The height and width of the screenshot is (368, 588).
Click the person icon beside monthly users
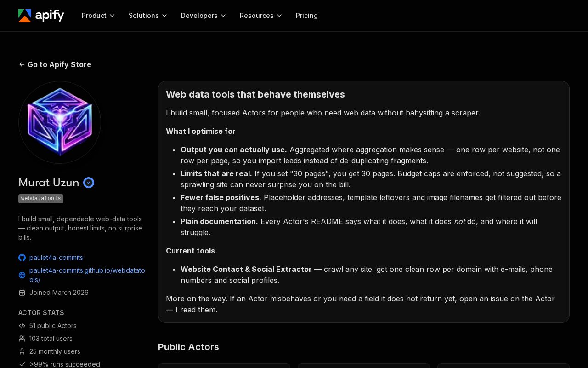[x=22, y=351]
